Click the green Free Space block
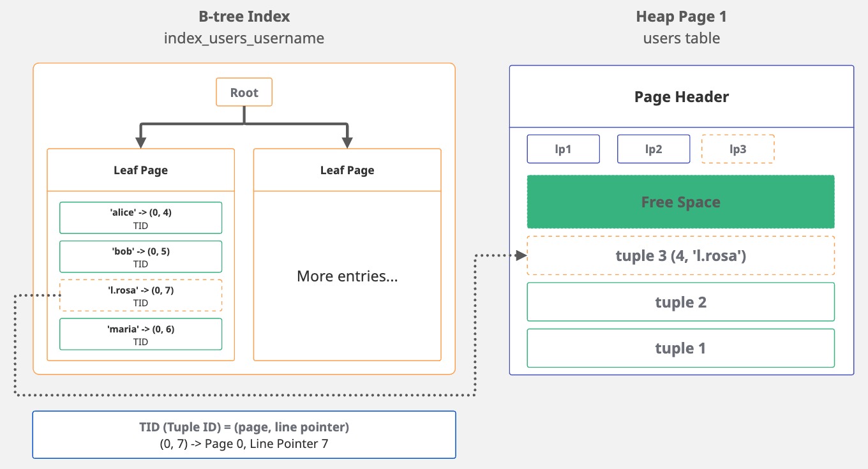The height and width of the screenshot is (469, 868). point(680,202)
